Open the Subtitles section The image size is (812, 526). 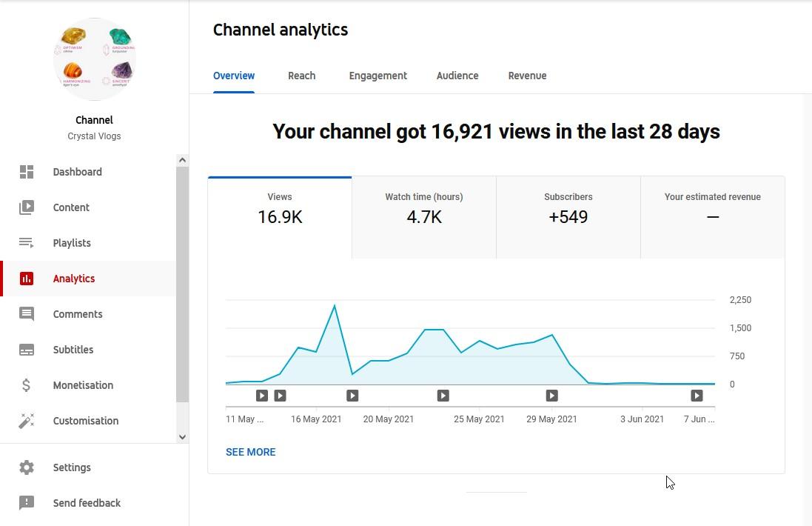(73, 350)
